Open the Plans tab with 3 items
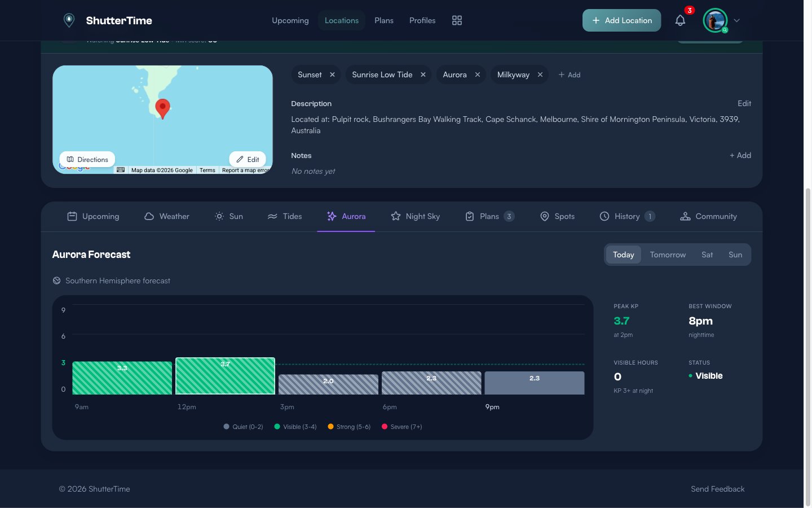Screen dimensions: 812x508 (489, 216)
